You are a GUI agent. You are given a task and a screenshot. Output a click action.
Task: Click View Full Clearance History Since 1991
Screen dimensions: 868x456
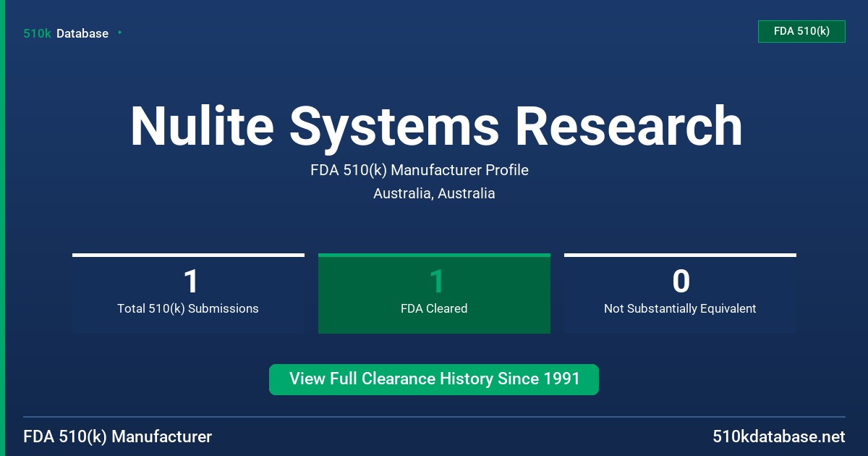click(434, 379)
